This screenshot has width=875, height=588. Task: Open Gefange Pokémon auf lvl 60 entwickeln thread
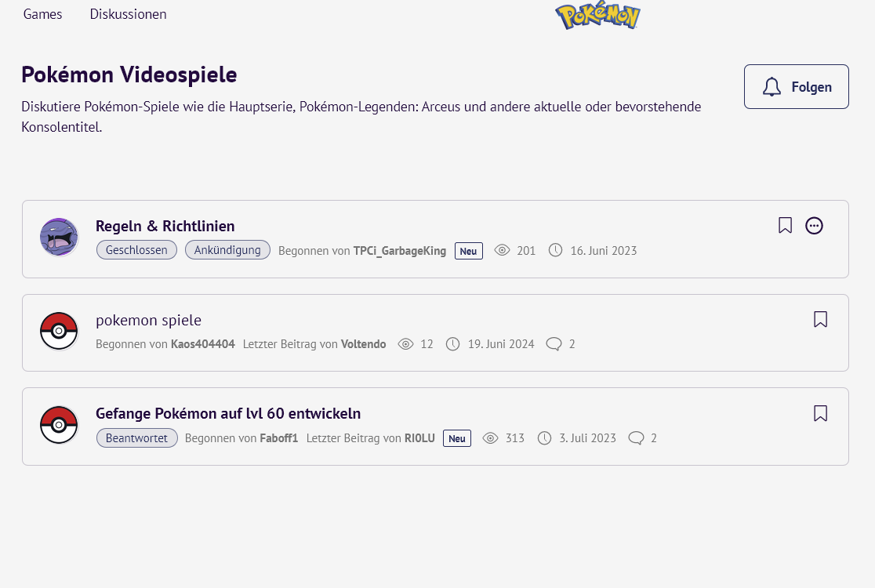coord(228,413)
